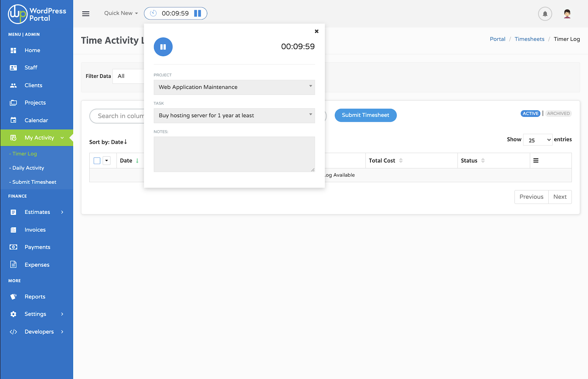Open Home from the sidebar
The image size is (588, 379).
32,50
